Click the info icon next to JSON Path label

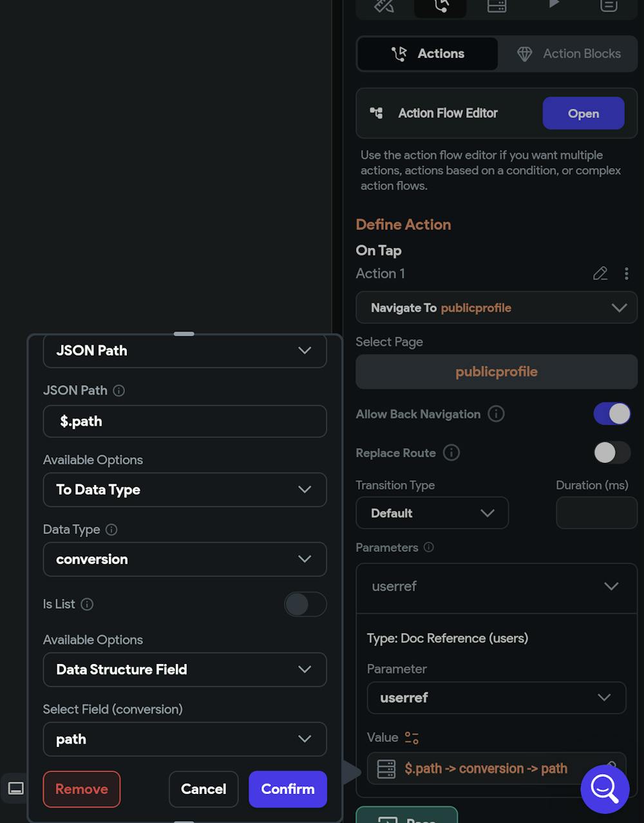coord(119,390)
